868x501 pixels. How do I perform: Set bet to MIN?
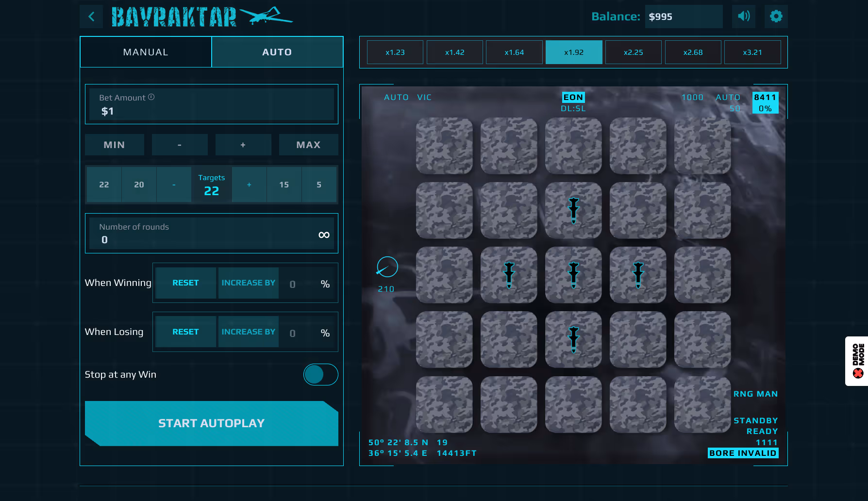(115, 145)
